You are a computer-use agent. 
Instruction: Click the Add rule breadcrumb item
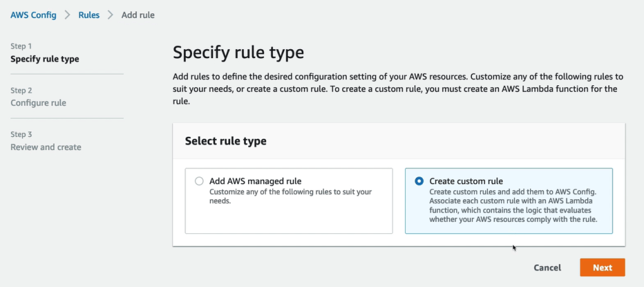(138, 15)
